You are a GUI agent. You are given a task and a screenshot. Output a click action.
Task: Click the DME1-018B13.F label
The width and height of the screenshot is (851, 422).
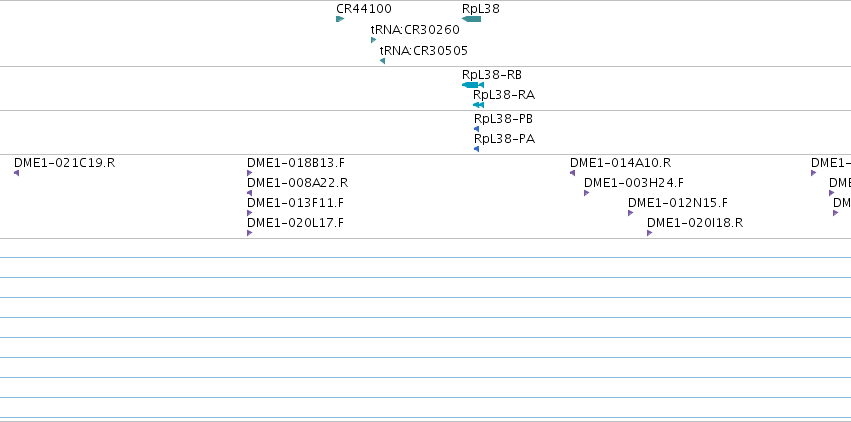pos(296,163)
